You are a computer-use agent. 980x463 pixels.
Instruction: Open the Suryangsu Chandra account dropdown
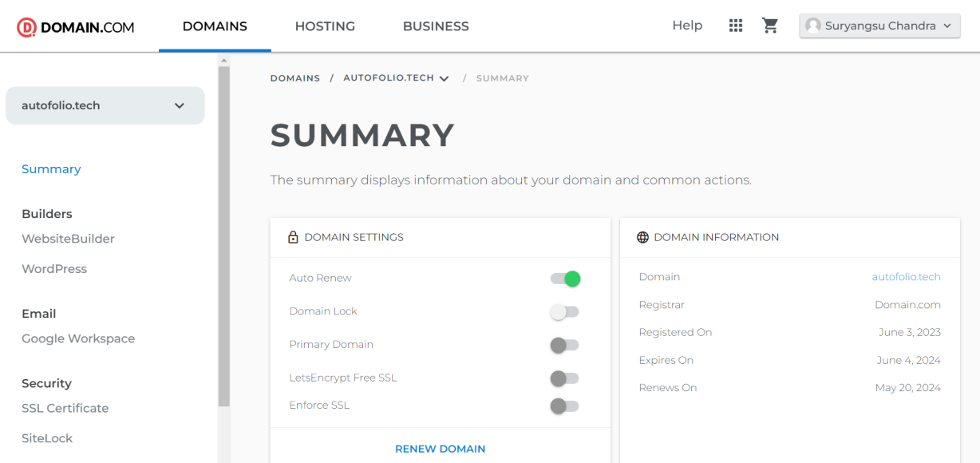pyautogui.click(x=879, y=26)
